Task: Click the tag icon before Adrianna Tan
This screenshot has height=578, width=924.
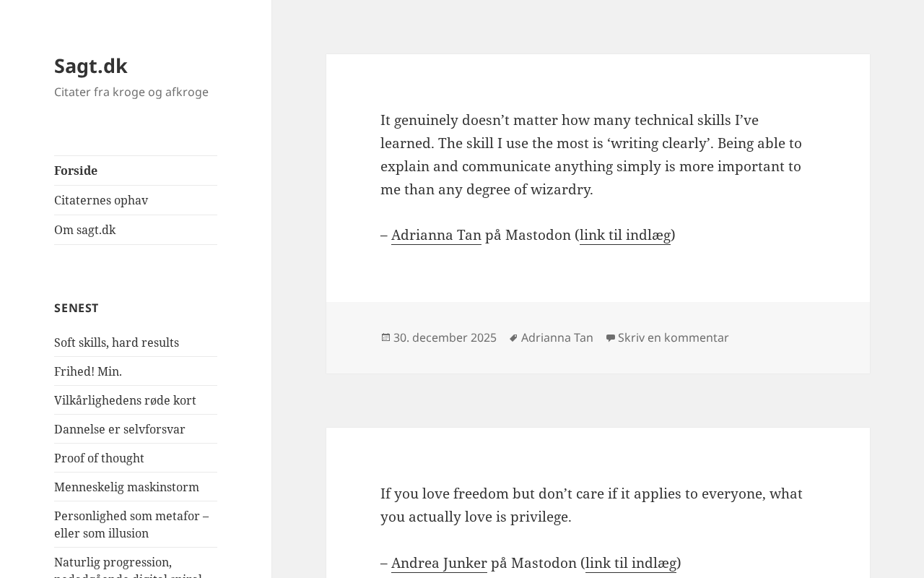Action: (x=513, y=337)
